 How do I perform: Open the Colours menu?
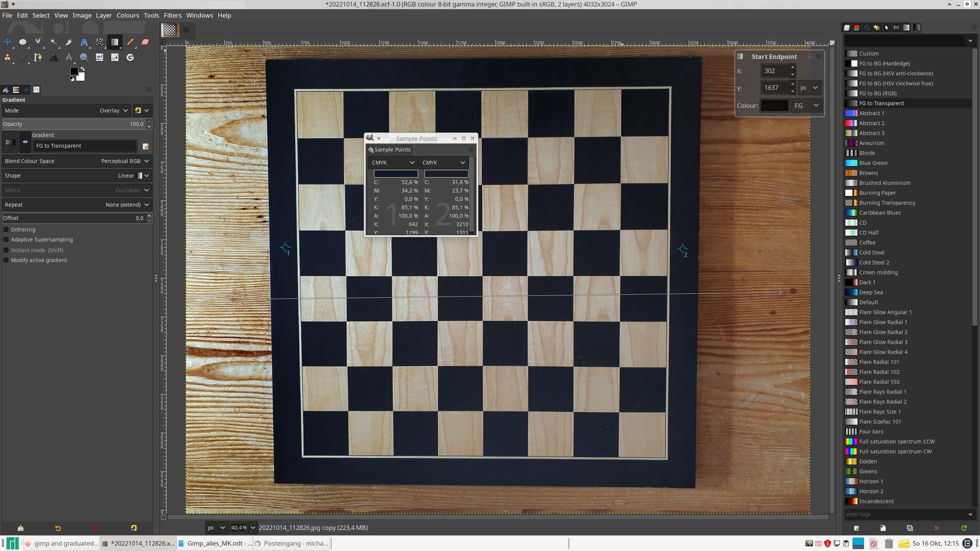pyautogui.click(x=127, y=15)
